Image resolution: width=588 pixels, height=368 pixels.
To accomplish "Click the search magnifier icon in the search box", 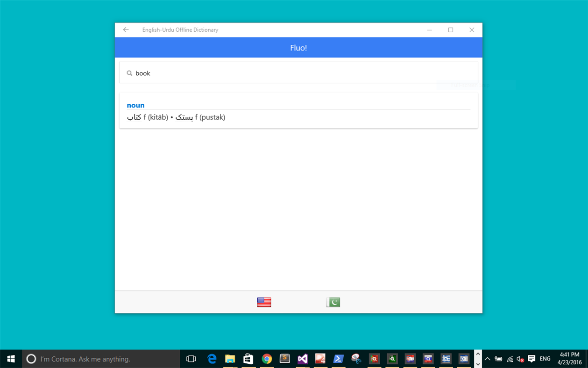I will click(129, 73).
